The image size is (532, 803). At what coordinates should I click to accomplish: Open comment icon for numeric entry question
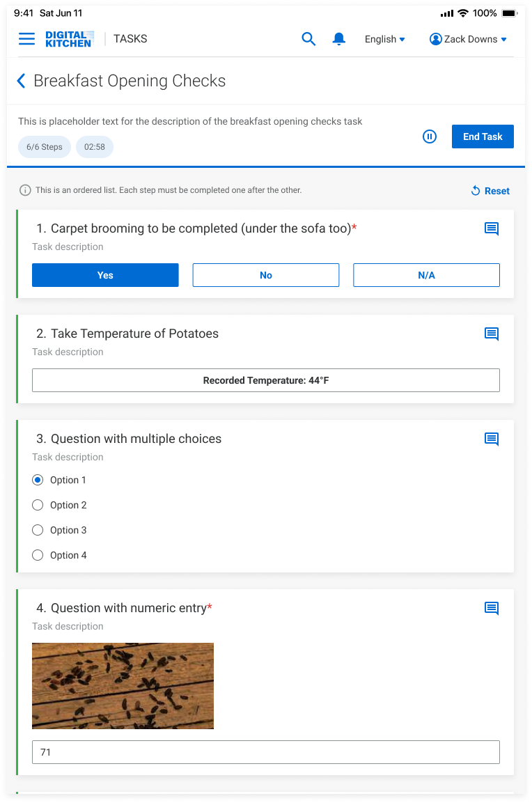[x=492, y=608]
